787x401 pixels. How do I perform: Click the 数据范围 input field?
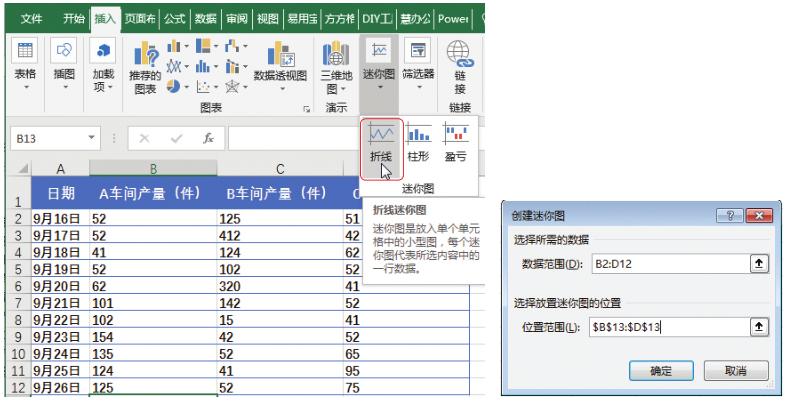coord(670,263)
